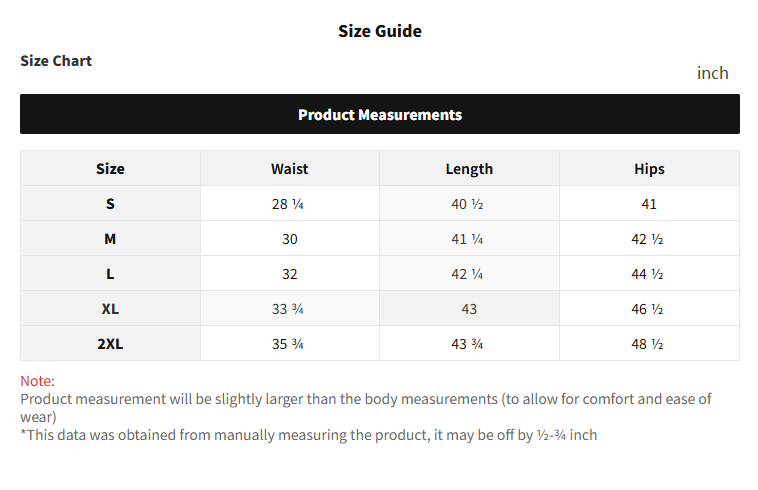Screen dimensions: 758x490
Task: Click the red Note: label
Action: tap(38, 381)
